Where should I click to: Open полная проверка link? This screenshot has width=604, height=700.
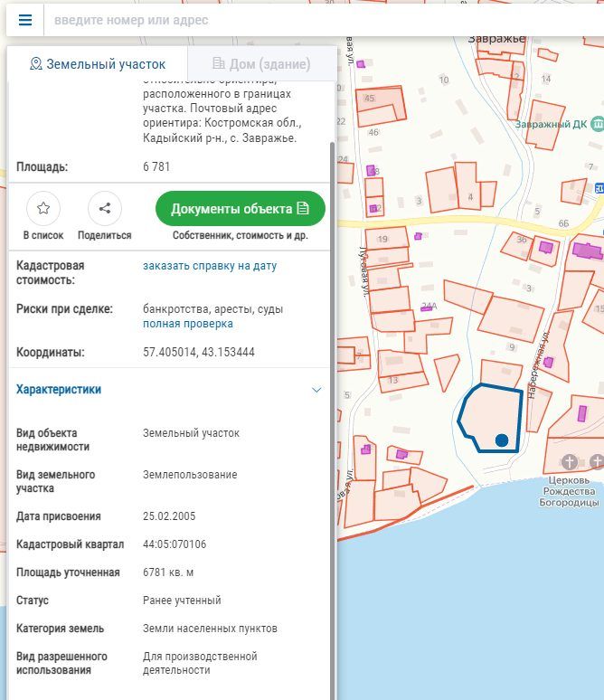pyautogui.click(x=188, y=324)
